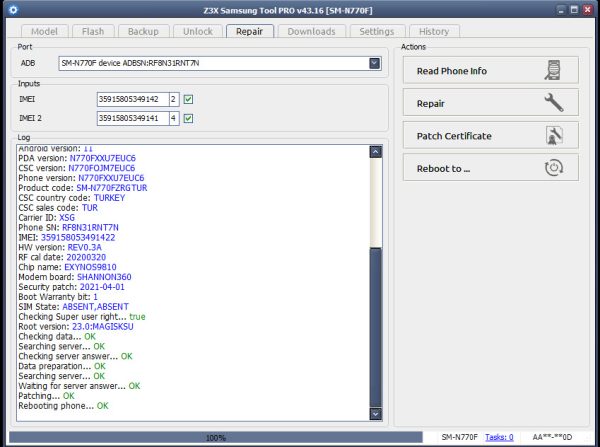Switch to the Flash tab
600x447 pixels.
(93, 31)
